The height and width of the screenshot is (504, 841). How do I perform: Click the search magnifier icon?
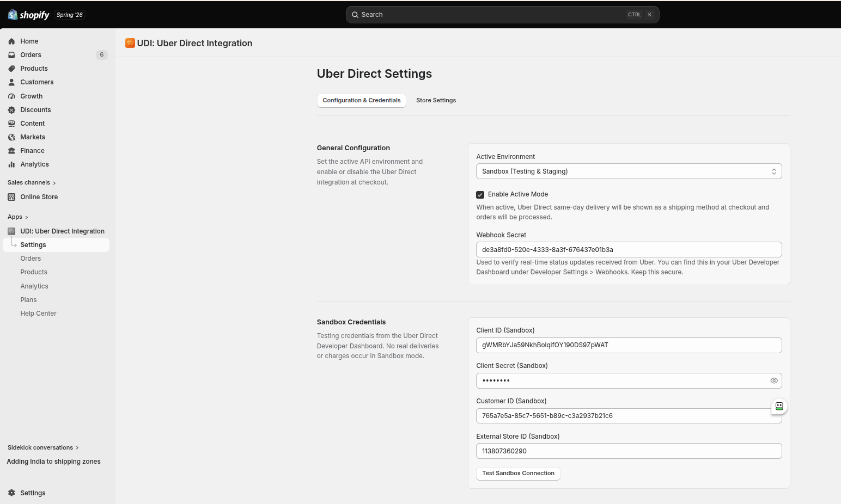coord(355,15)
